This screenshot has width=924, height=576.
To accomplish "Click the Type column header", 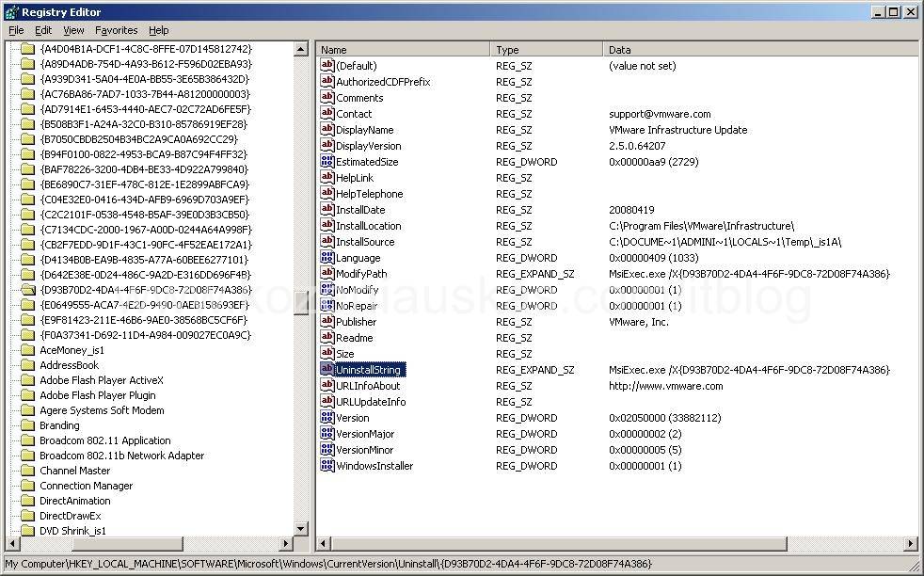I will tap(546, 50).
